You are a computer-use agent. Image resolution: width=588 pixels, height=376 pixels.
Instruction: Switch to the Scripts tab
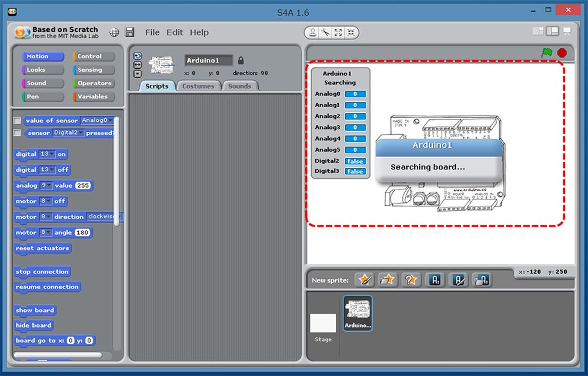pos(157,86)
